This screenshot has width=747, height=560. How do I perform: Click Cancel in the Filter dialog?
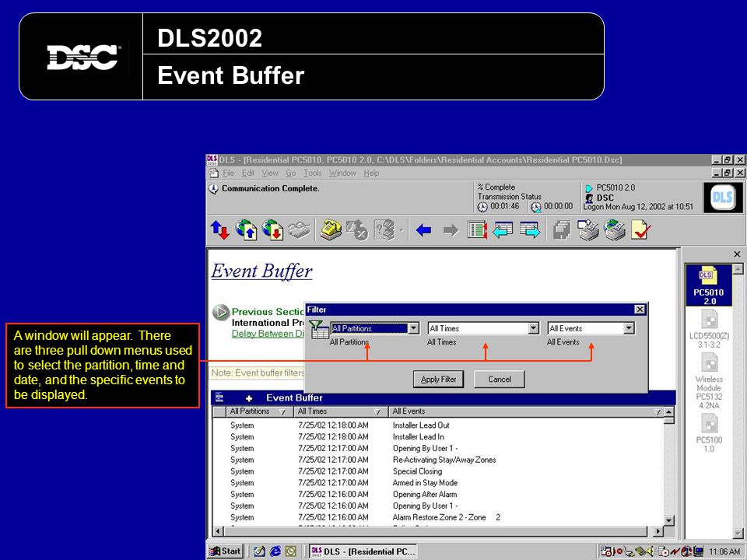[x=500, y=380]
